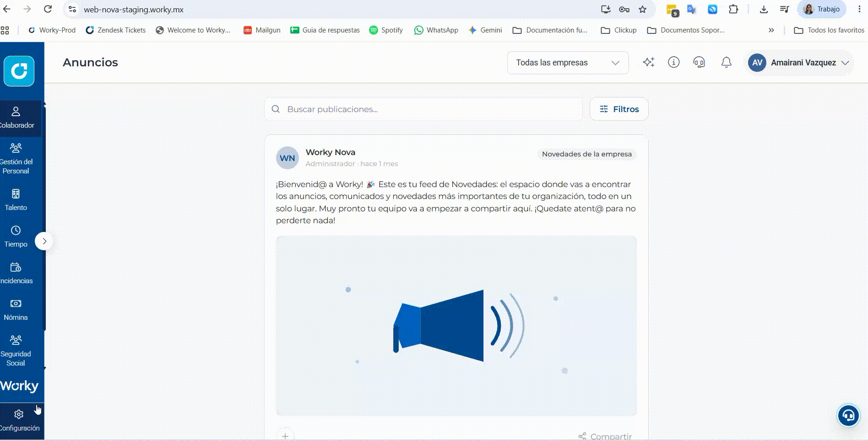Reload the current page
Screen dimensions: 868x441
48,9
